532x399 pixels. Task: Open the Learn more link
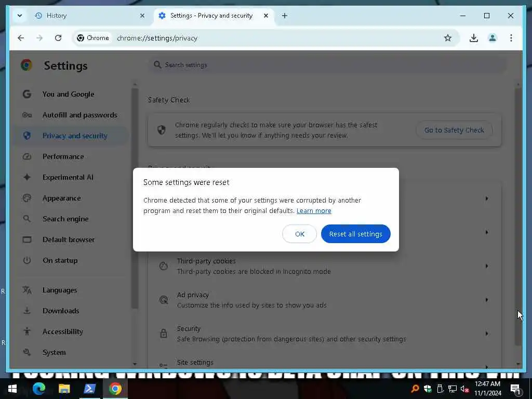pos(314,211)
